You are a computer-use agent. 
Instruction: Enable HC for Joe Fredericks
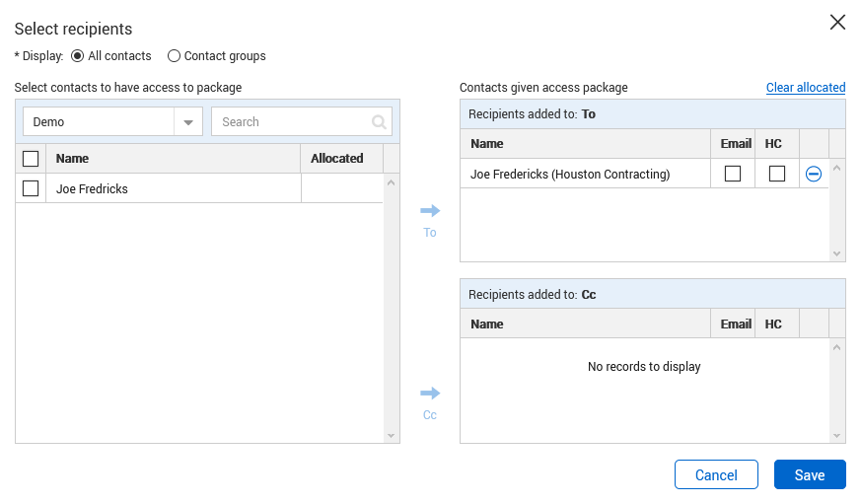[777, 174]
